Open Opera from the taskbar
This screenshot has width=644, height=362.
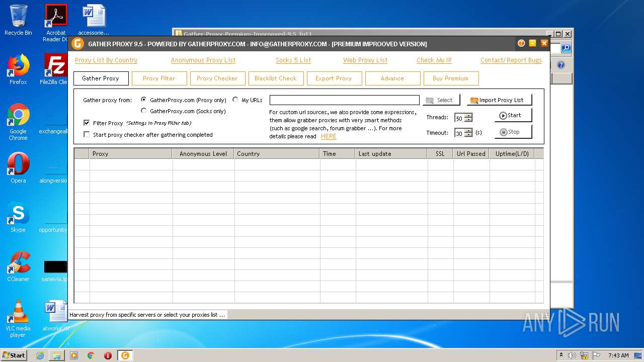108,355
